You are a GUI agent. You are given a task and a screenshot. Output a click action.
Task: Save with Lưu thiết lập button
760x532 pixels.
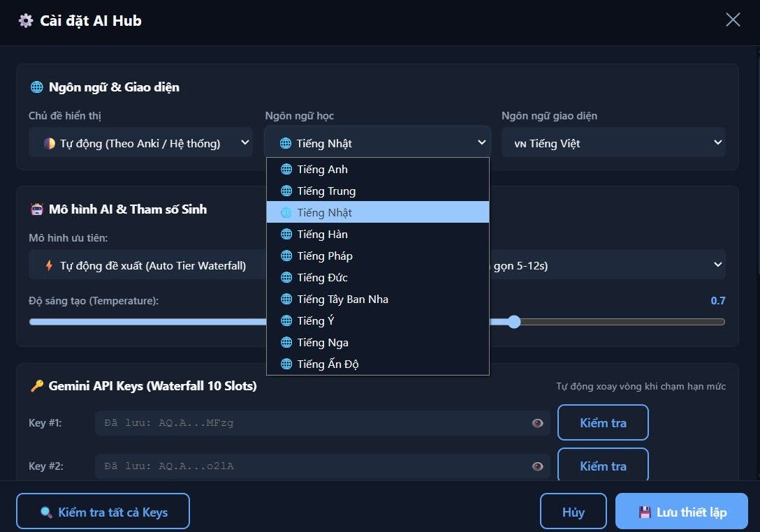click(x=682, y=511)
